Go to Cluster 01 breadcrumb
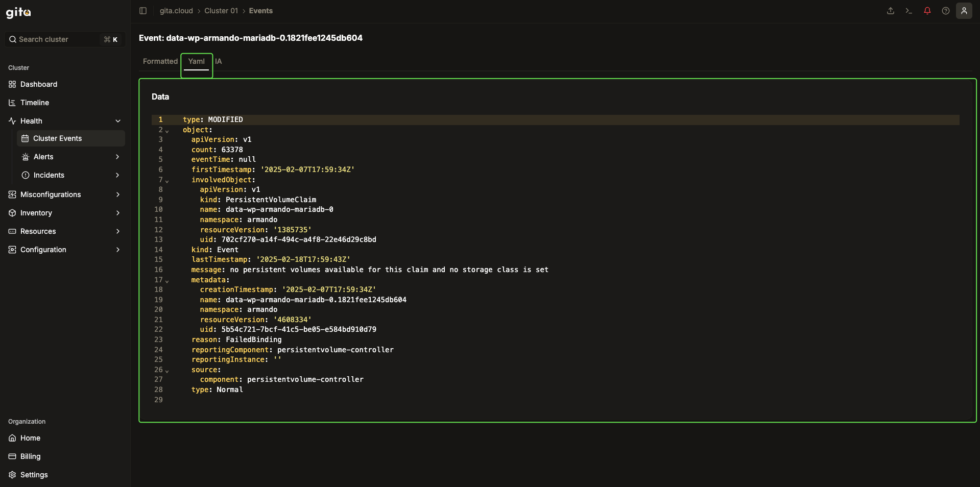980x487 pixels. tap(221, 11)
